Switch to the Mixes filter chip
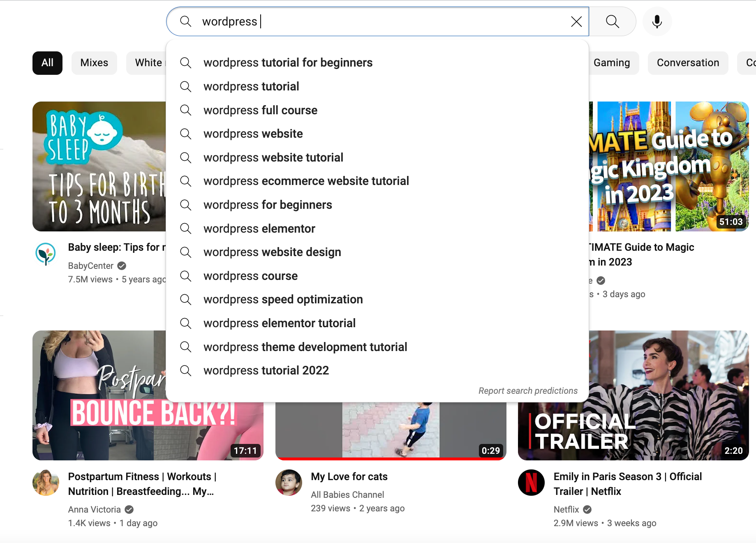The image size is (756, 543). coord(94,63)
